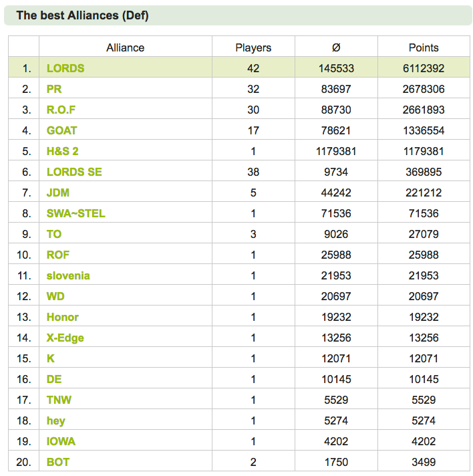View the SWA~STEL alliance profile
The image size is (473, 476).
tap(76, 213)
